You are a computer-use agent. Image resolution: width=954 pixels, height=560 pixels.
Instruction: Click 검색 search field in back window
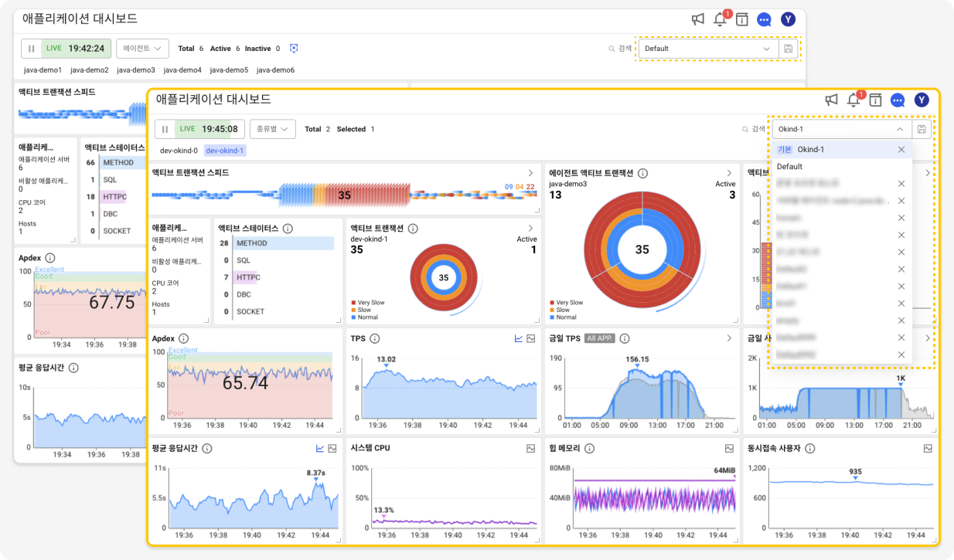620,49
